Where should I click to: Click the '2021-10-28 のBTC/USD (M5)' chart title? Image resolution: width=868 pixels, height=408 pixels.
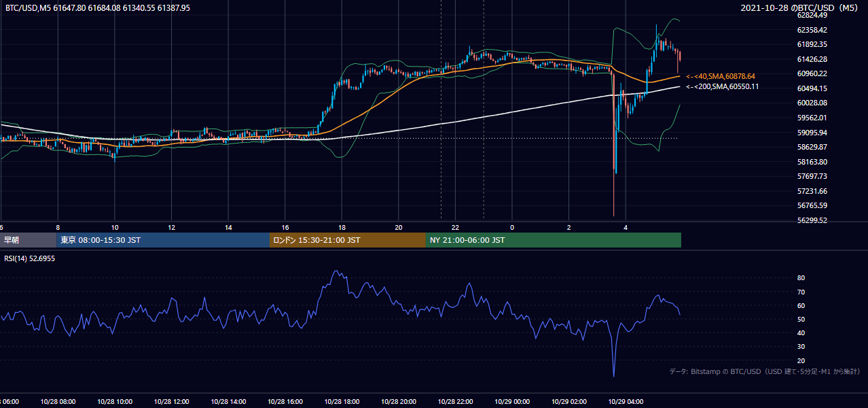tap(801, 8)
